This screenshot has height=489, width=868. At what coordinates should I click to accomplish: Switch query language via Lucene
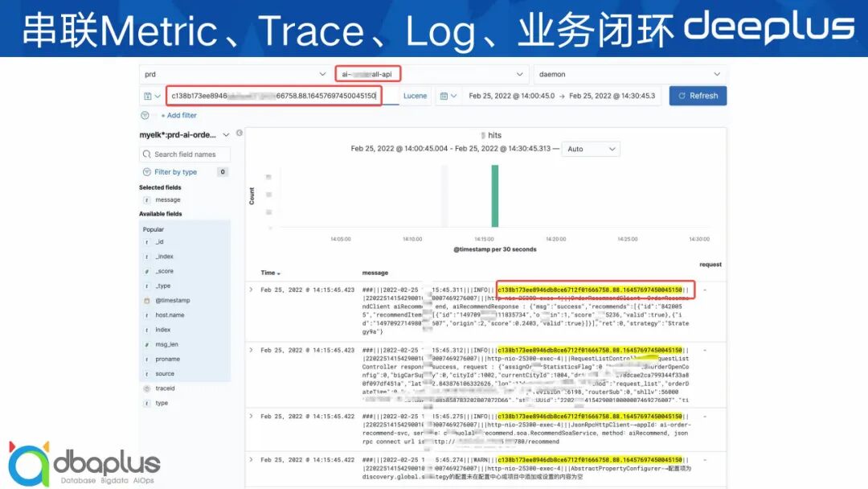click(415, 96)
